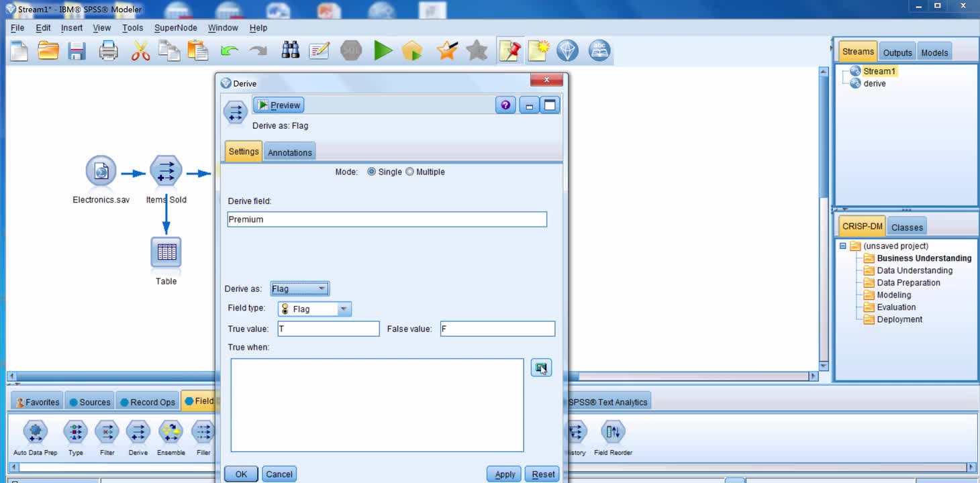980x483 pixels.
Task: Click the Apply button
Action: click(504, 474)
